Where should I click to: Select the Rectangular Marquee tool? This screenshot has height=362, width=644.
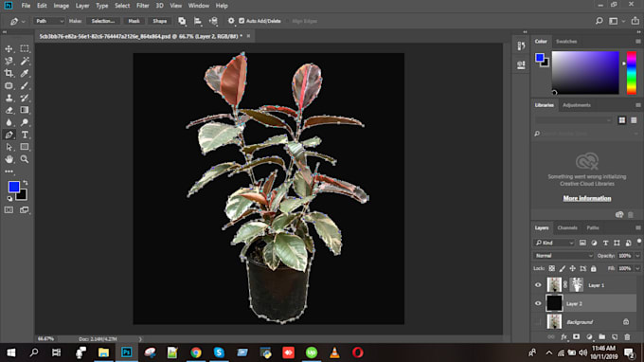tap(25, 49)
